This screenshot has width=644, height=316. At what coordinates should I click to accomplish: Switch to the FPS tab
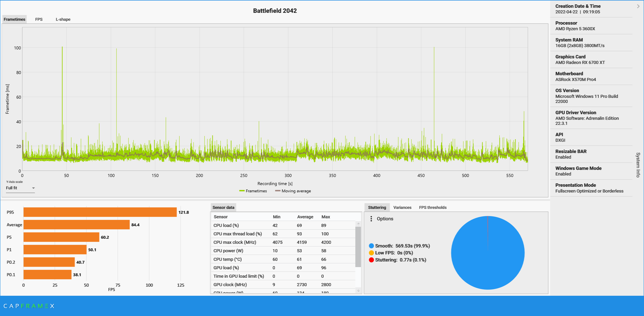coord(39,19)
